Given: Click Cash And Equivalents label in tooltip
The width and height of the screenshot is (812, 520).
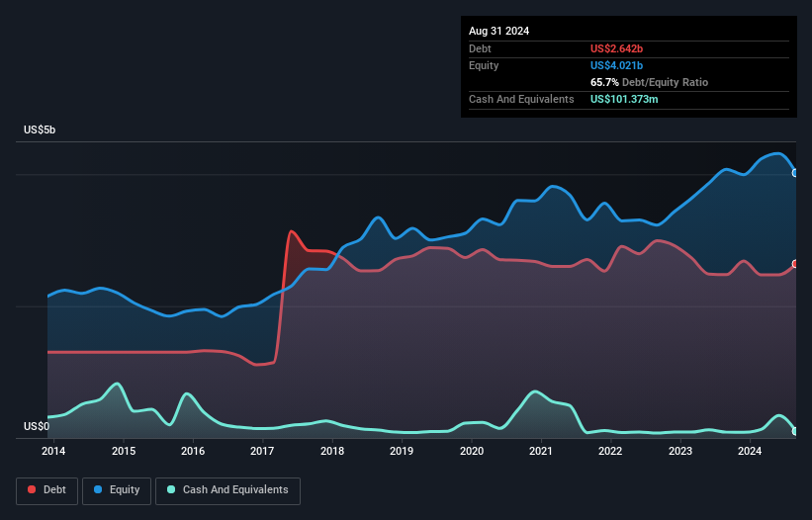Looking at the screenshot, I should (521, 99).
